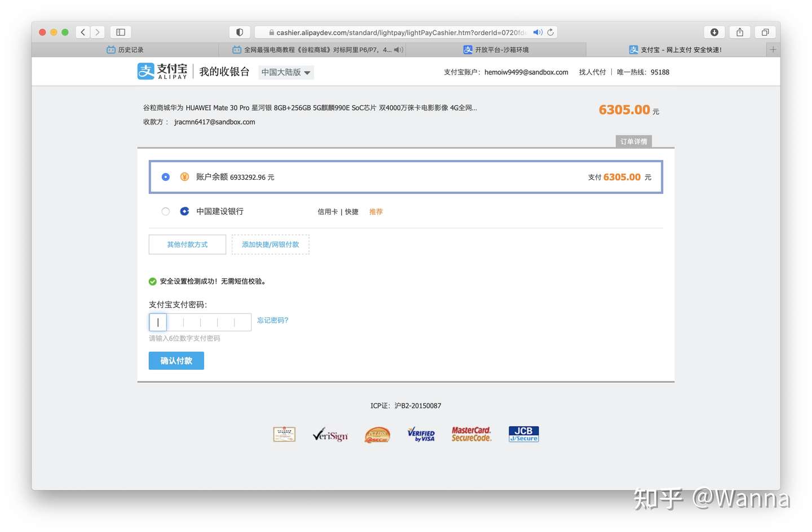
Task: Click the Verified by Visa badge
Action: coord(421,434)
